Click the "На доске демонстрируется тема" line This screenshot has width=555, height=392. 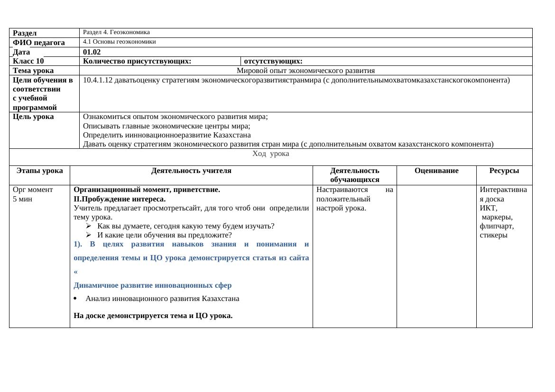point(153,316)
